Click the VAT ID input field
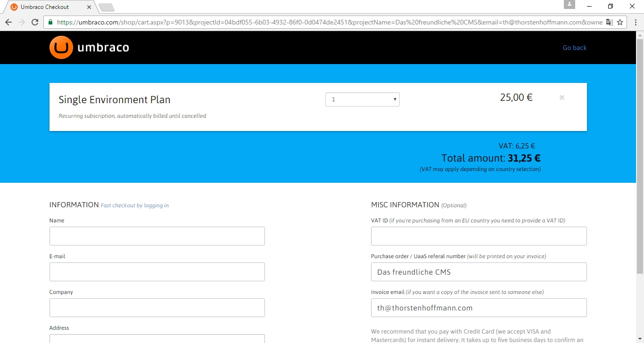This screenshot has width=644, height=343. pyautogui.click(x=479, y=236)
